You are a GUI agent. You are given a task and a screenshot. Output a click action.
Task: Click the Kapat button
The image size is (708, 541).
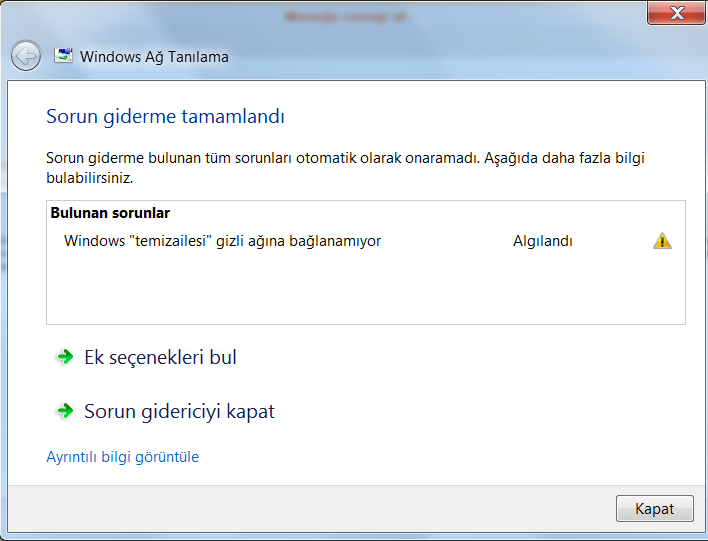point(654,508)
